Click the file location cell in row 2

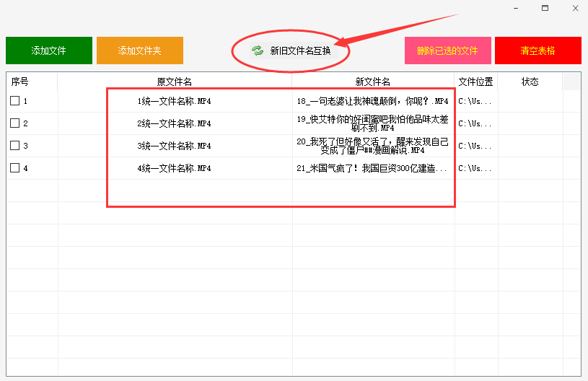coord(475,123)
